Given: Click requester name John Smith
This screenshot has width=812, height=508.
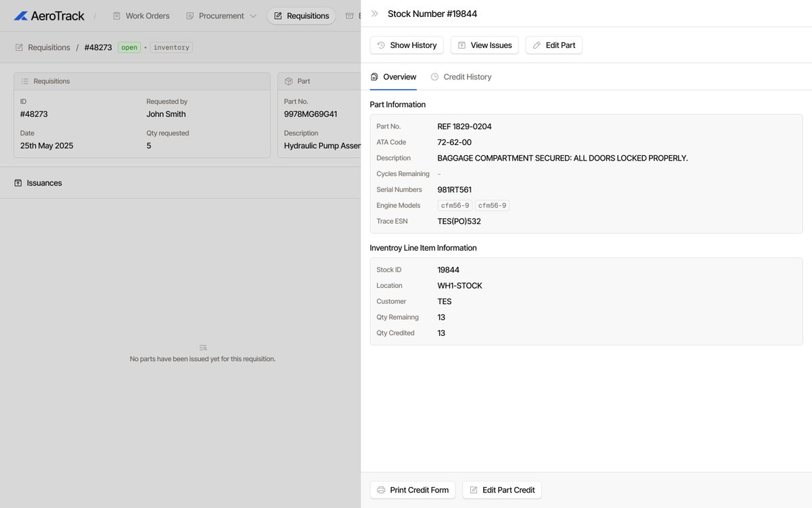Looking at the screenshot, I should (166, 114).
